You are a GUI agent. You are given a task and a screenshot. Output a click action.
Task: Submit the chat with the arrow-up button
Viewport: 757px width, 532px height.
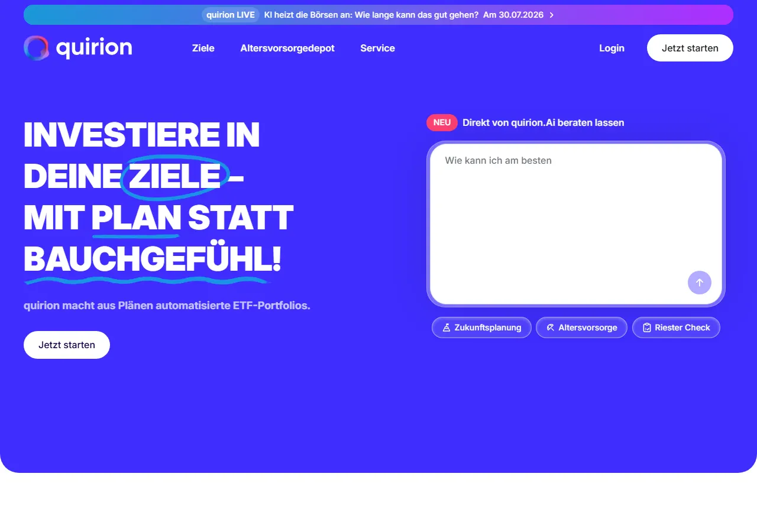(x=700, y=283)
